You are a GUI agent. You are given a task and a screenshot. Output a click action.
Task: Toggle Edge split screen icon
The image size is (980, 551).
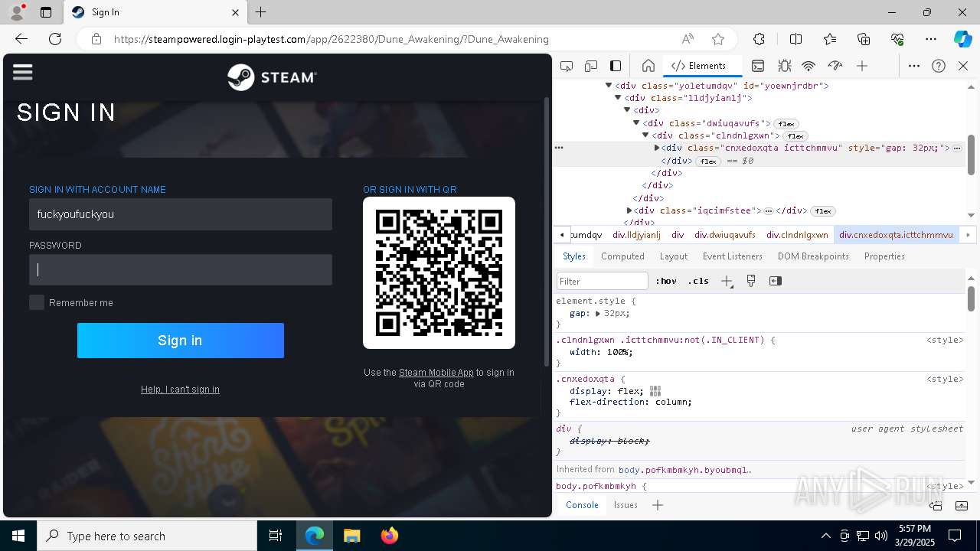[x=795, y=39]
